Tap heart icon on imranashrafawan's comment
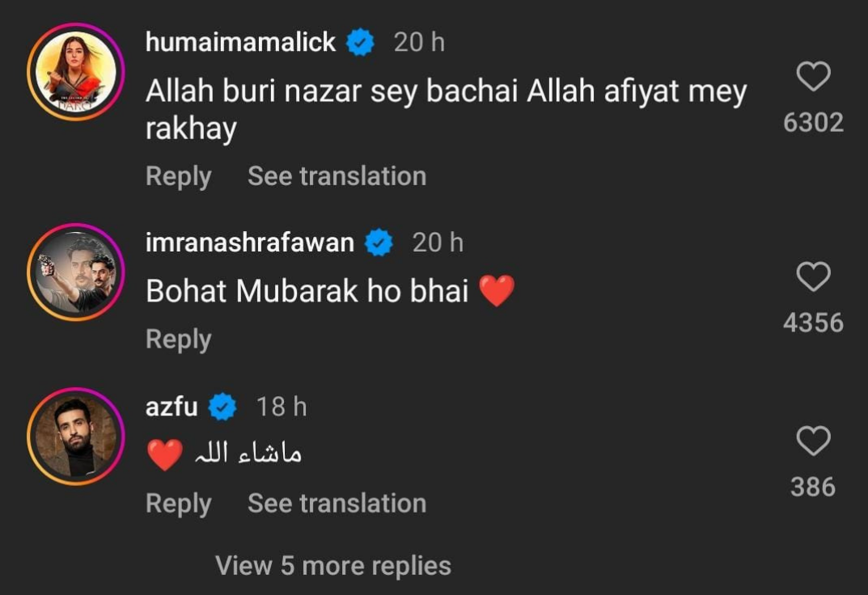The width and height of the screenshot is (868, 595). click(x=813, y=277)
